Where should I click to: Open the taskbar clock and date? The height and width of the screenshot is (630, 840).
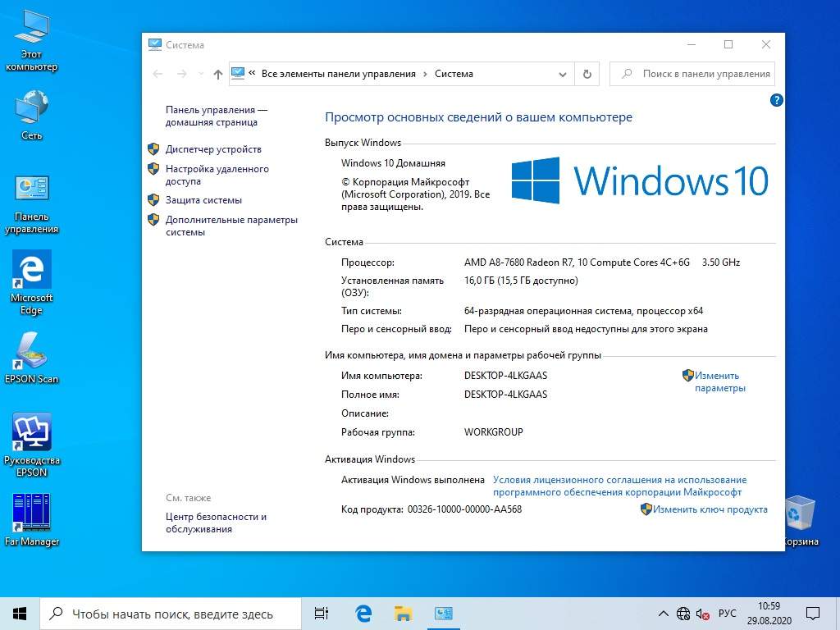tap(769, 614)
